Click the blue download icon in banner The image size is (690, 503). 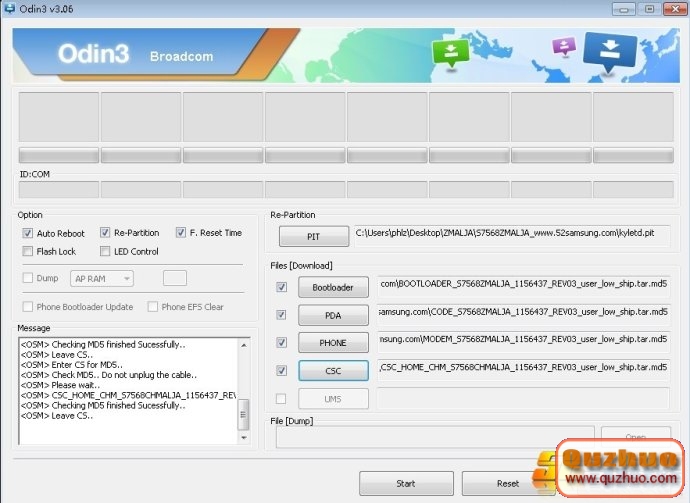[610, 52]
